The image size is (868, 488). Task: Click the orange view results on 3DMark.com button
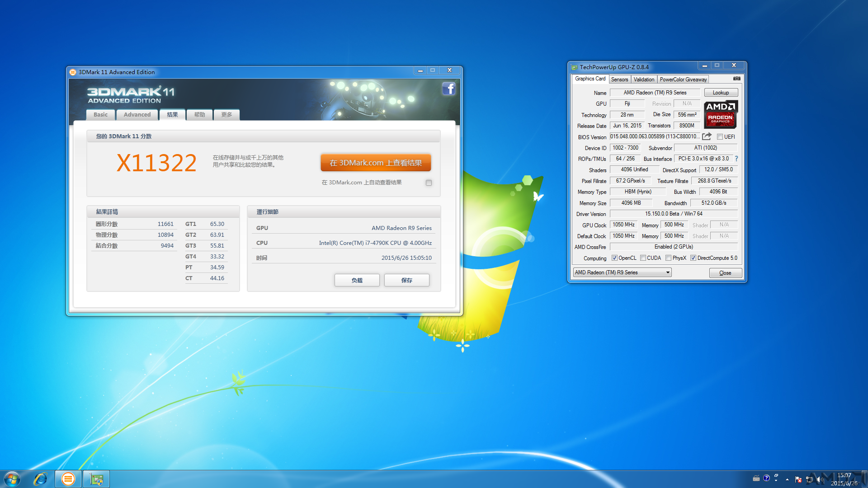pyautogui.click(x=376, y=163)
